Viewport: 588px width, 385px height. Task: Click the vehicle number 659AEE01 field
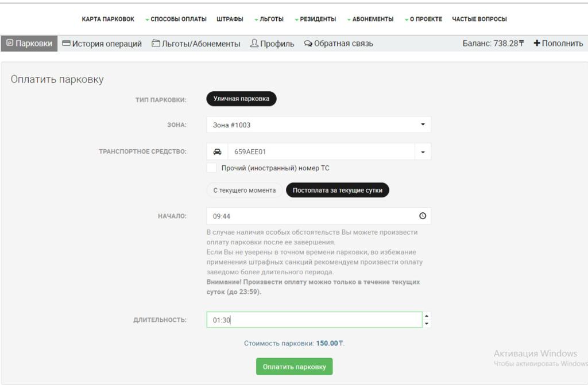click(x=321, y=152)
